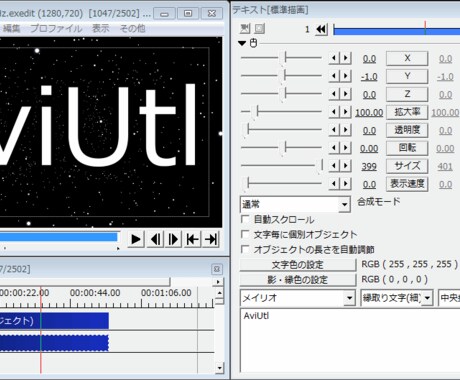Open 影・縁色の設定 settings
Viewport: 460px width, 380px height.
(x=298, y=280)
